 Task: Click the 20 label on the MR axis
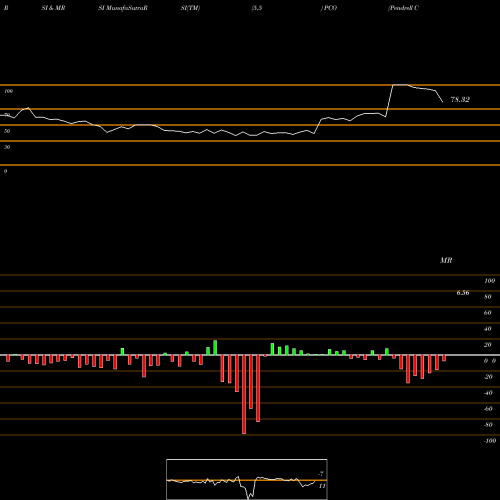[488, 345]
